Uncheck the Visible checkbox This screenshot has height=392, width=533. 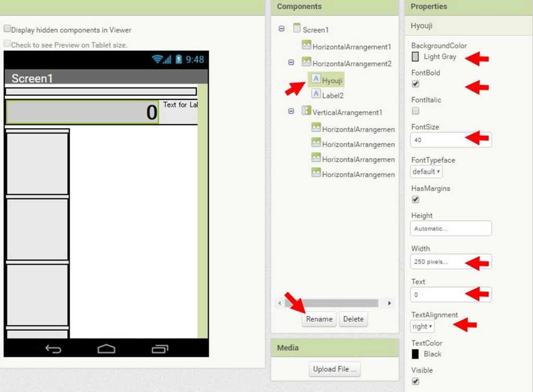point(415,381)
